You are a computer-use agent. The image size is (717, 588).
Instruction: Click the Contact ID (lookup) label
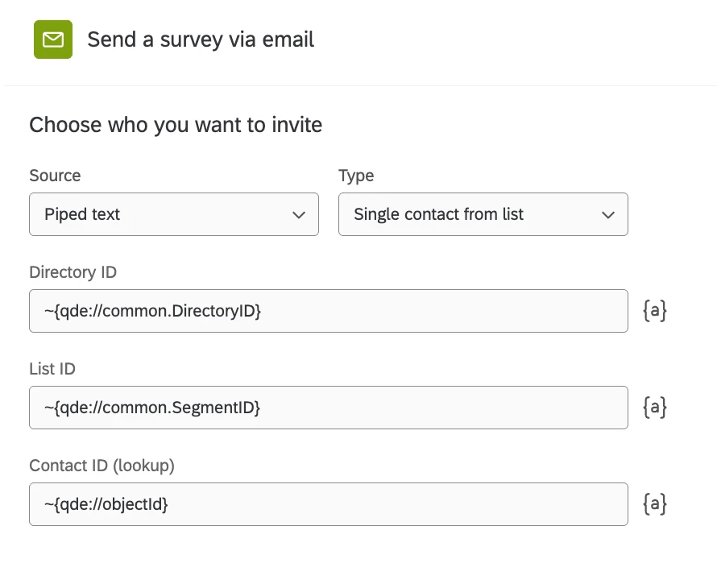(x=102, y=466)
